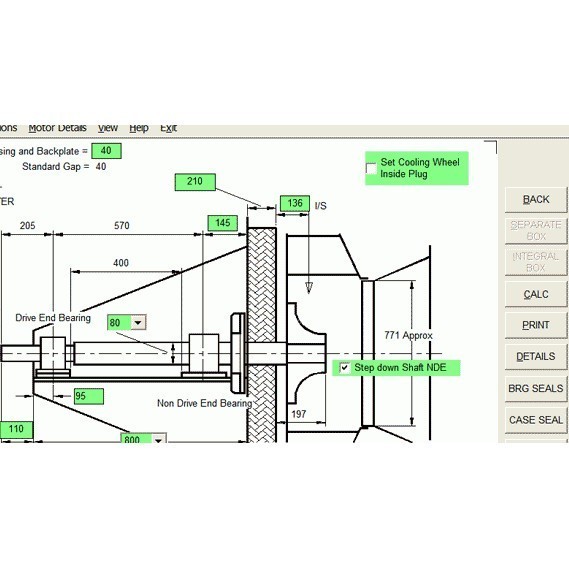The height and width of the screenshot is (569, 569).
Task: Open BRG SEALS options
Action: 536,388
